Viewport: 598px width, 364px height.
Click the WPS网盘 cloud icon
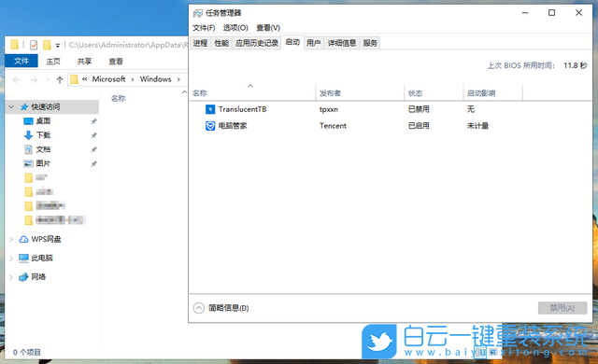click(x=23, y=239)
